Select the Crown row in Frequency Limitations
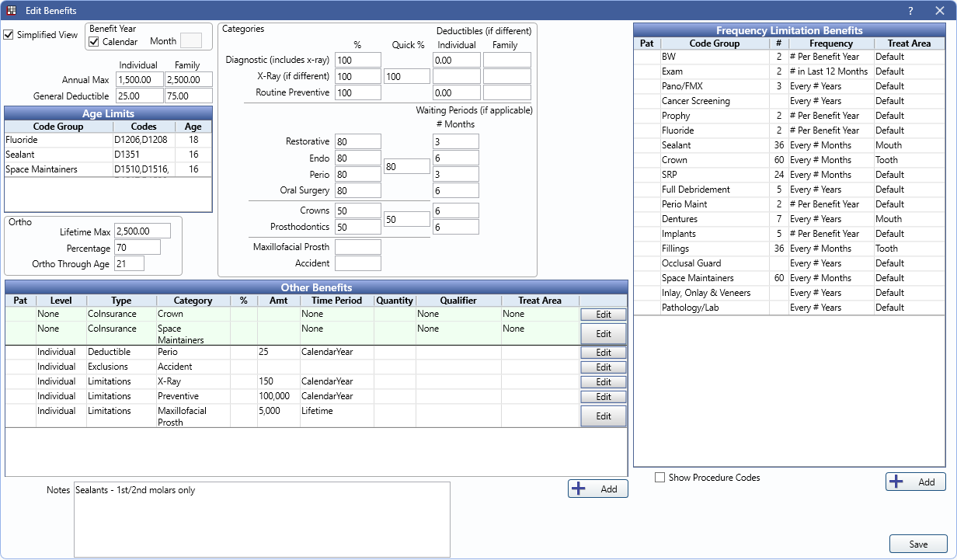The height and width of the screenshot is (560, 957). click(714, 160)
